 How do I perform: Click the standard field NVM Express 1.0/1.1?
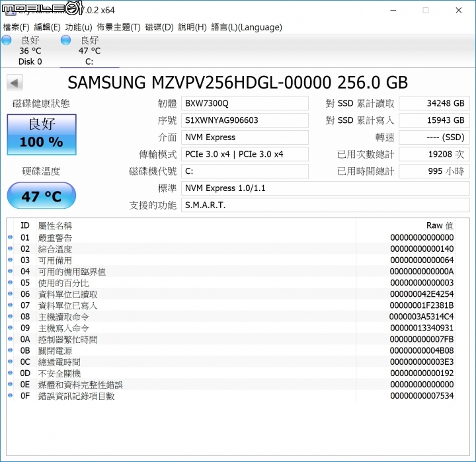(325, 188)
